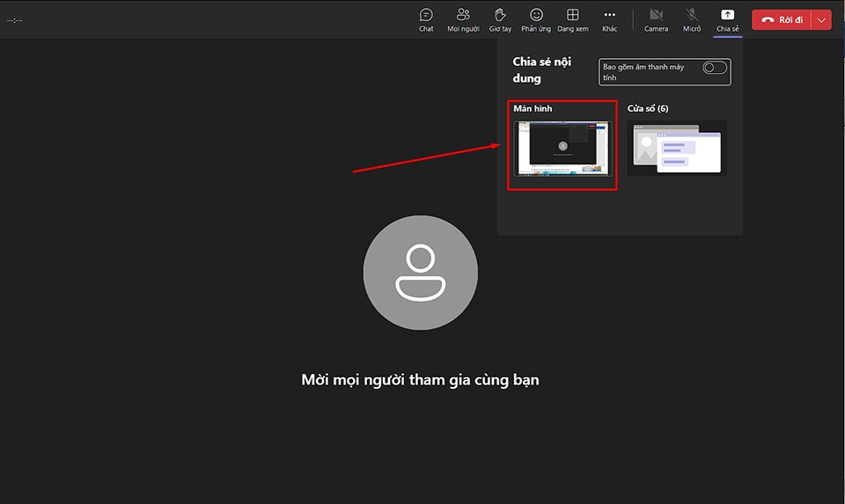Screen dimensions: 845x504
Task: Open the Khác more options menu
Action: click(x=609, y=20)
